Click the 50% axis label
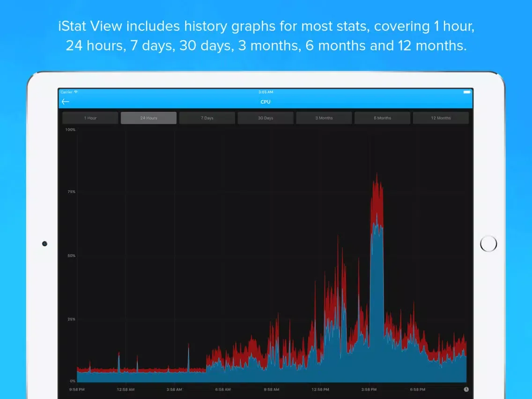Screen dimensions: 532x399 [x=72, y=256]
